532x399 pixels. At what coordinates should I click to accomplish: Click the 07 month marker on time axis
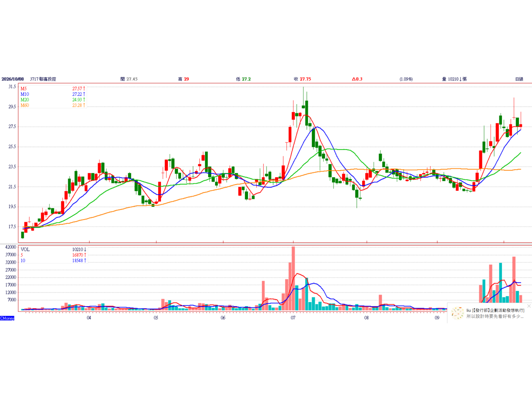(293, 318)
